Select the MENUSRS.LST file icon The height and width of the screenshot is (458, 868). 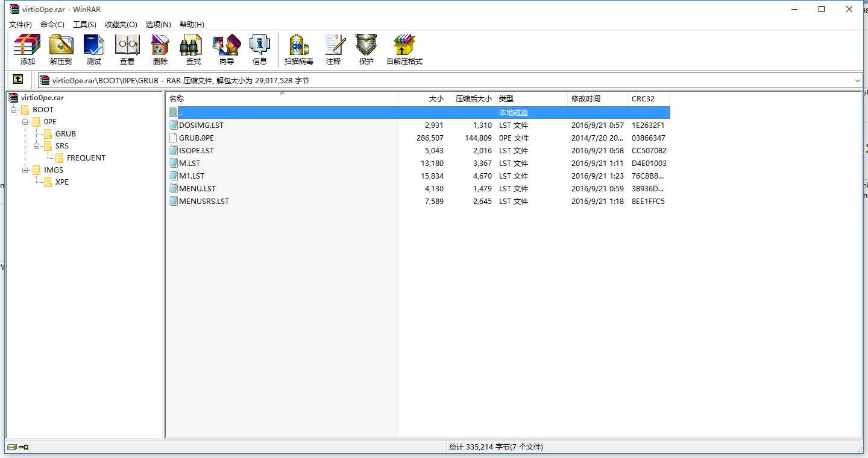[x=174, y=202]
